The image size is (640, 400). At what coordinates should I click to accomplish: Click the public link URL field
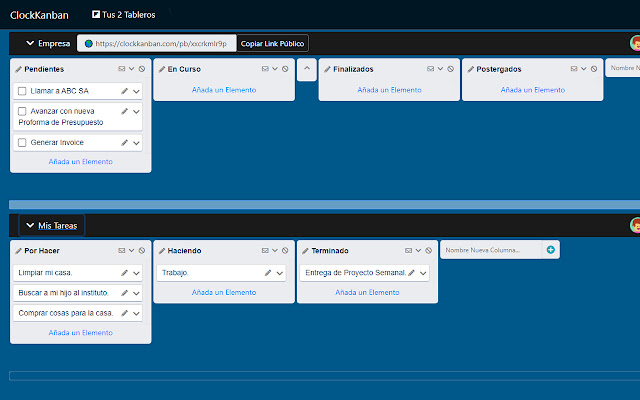pos(157,43)
